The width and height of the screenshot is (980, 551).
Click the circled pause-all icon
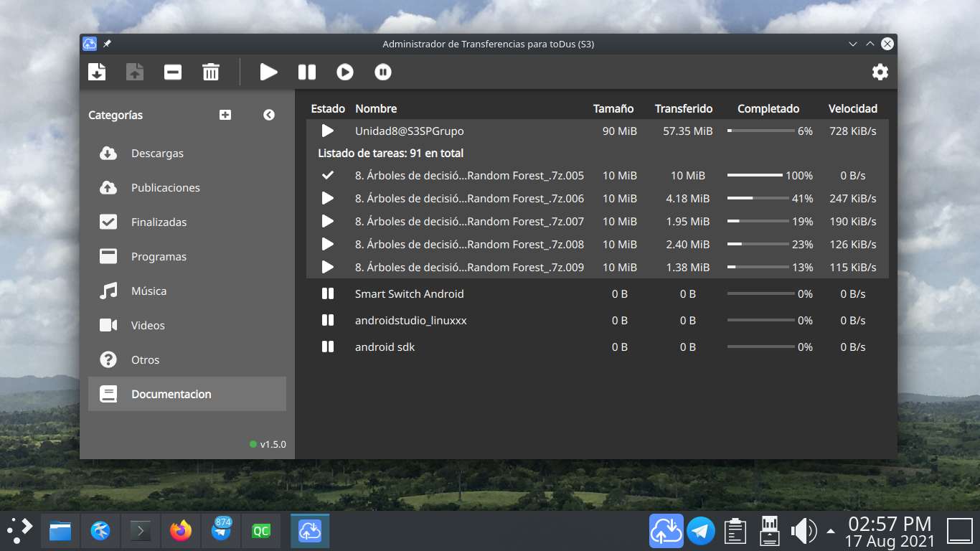pos(383,72)
